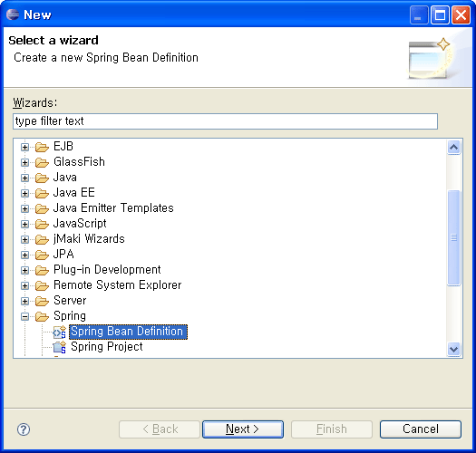Select the jMaki Wizards label
Screen dimensions: 476x453
point(89,239)
